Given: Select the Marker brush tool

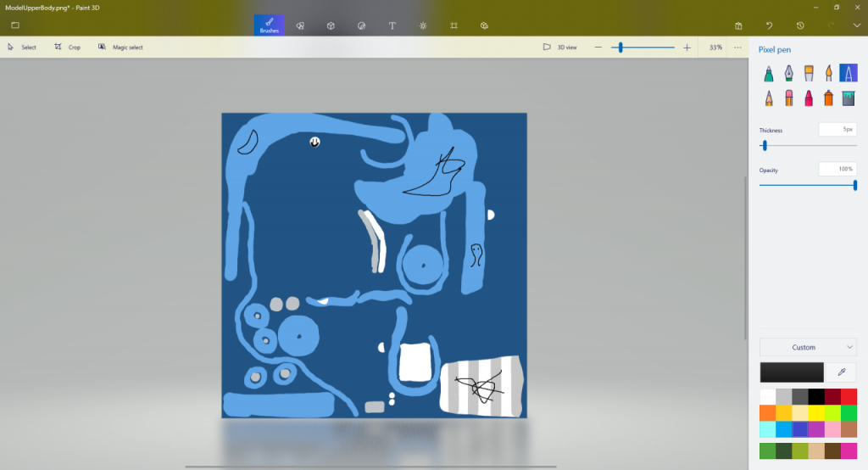Looking at the screenshot, I should pyautogui.click(x=769, y=74).
